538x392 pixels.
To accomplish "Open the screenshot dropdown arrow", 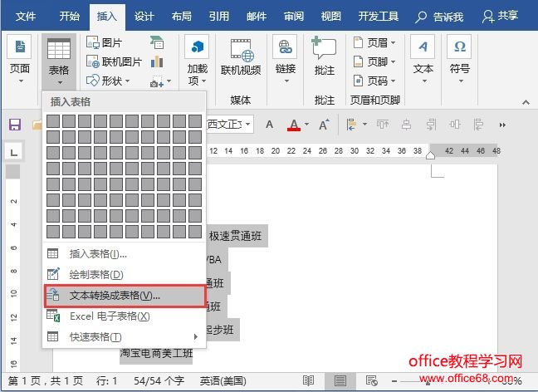I will pos(169,81).
